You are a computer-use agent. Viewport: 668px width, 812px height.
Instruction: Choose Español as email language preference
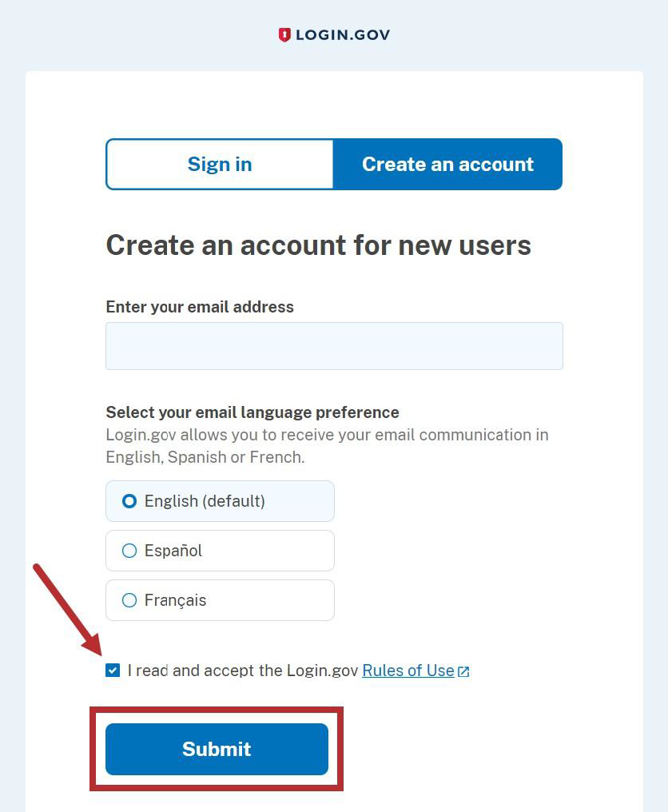(129, 551)
